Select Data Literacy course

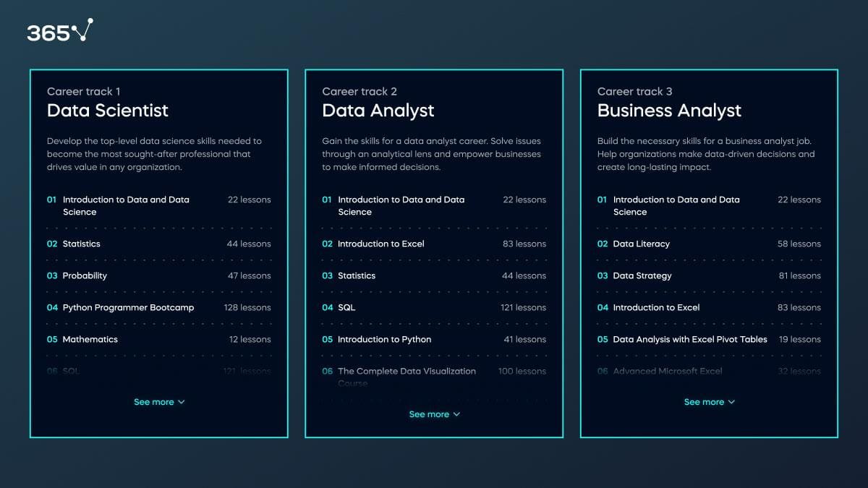click(642, 244)
